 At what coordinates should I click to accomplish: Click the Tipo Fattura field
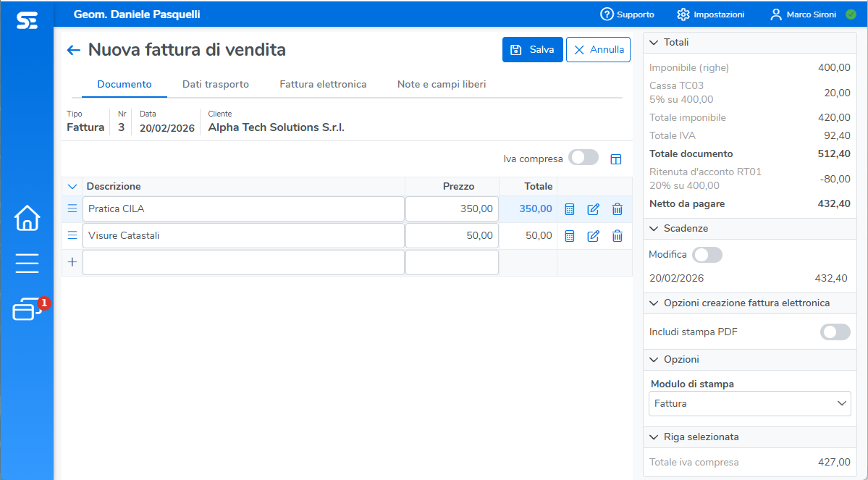coord(85,122)
